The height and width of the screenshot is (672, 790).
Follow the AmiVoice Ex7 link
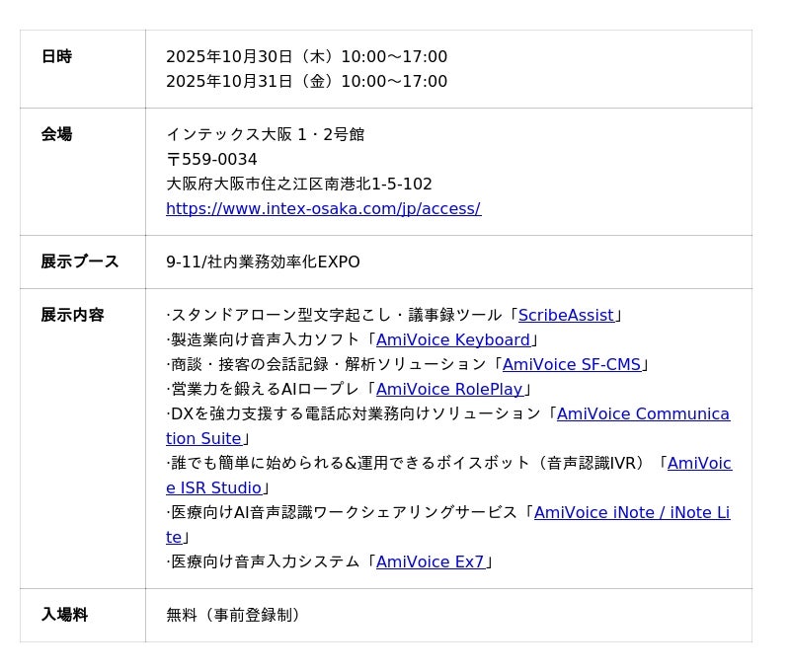point(431,562)
